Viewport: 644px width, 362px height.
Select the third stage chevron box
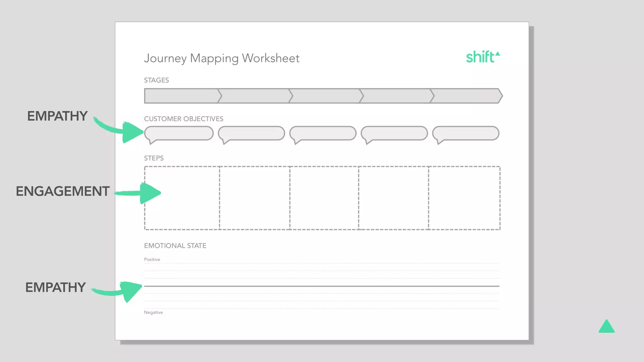(325, 96)
